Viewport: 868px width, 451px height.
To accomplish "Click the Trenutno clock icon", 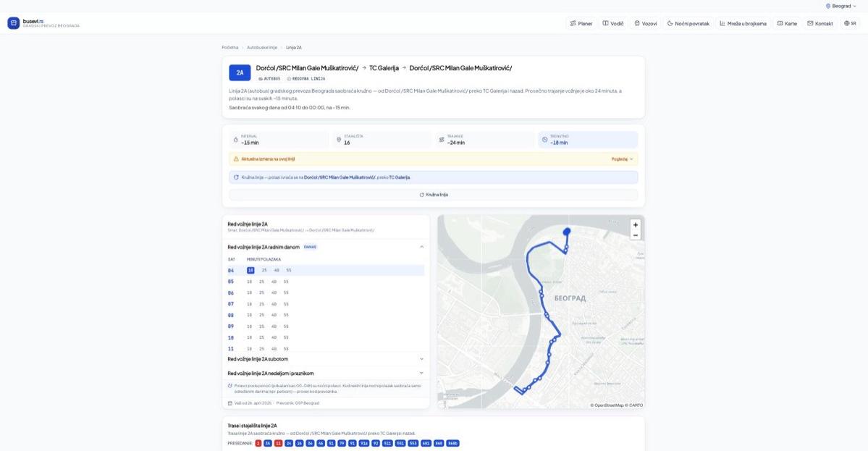I will (544, 140).
